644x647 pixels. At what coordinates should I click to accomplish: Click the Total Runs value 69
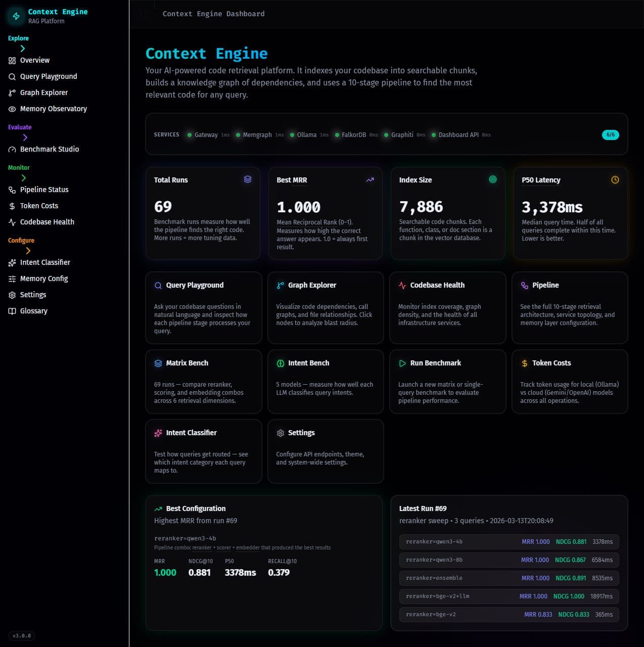click(163, 207)
